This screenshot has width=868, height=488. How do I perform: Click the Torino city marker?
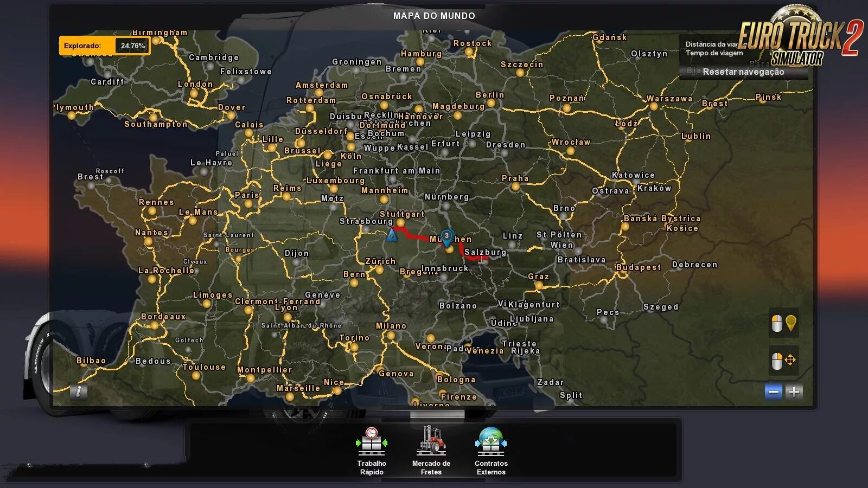tap(354, 347)
